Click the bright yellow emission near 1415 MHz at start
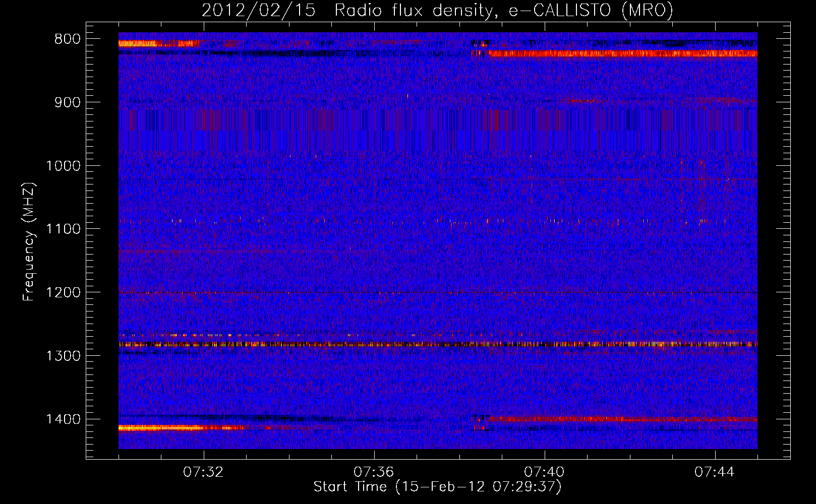816x504 pixels. click(161, 428)
